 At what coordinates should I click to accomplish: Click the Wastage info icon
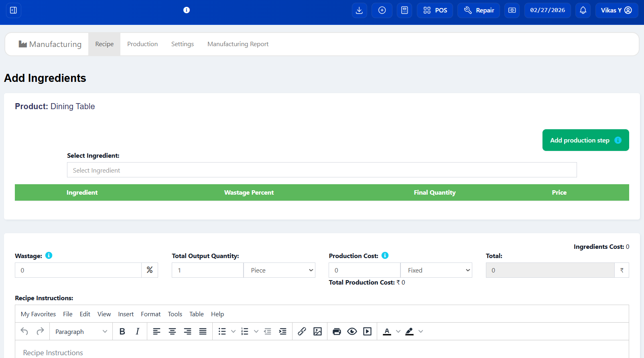coord(49,255)
